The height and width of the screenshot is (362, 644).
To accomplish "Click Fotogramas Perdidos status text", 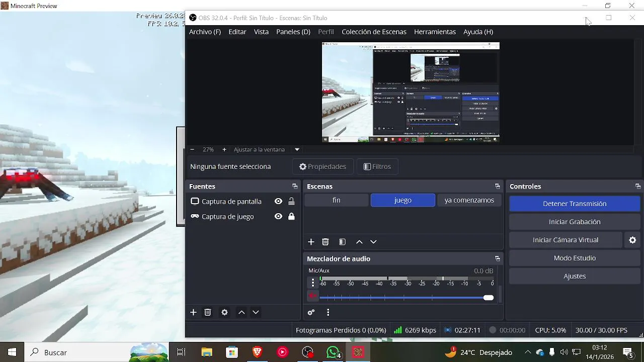I will click(341, 330).
